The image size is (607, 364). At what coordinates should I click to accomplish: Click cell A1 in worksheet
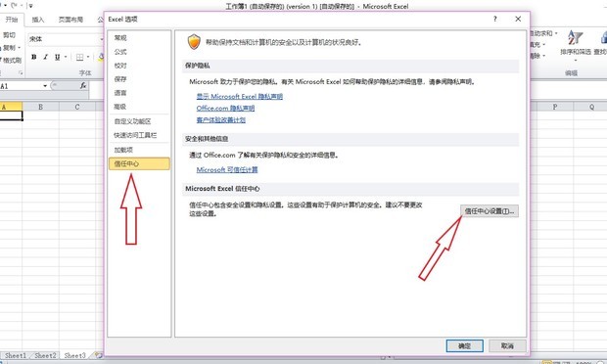(11, 115)
